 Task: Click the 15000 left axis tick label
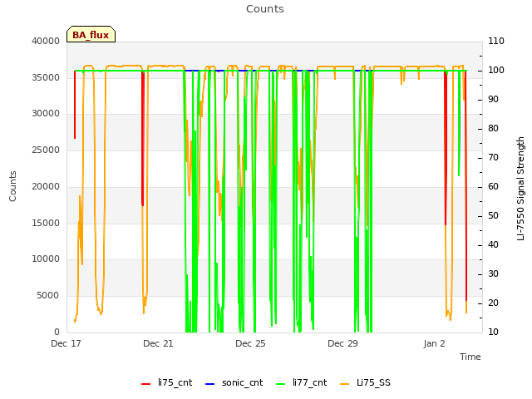tap(46, 223)
